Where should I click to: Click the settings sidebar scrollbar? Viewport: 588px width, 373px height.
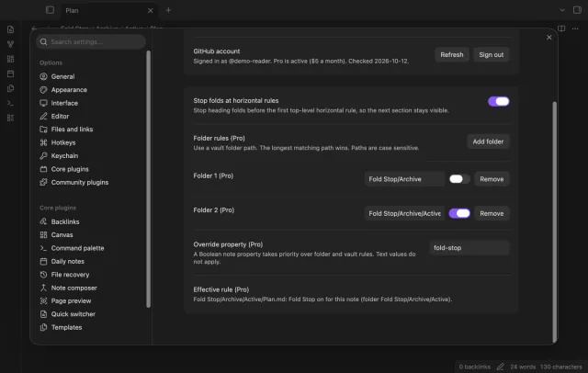click(x=149, y=179)
